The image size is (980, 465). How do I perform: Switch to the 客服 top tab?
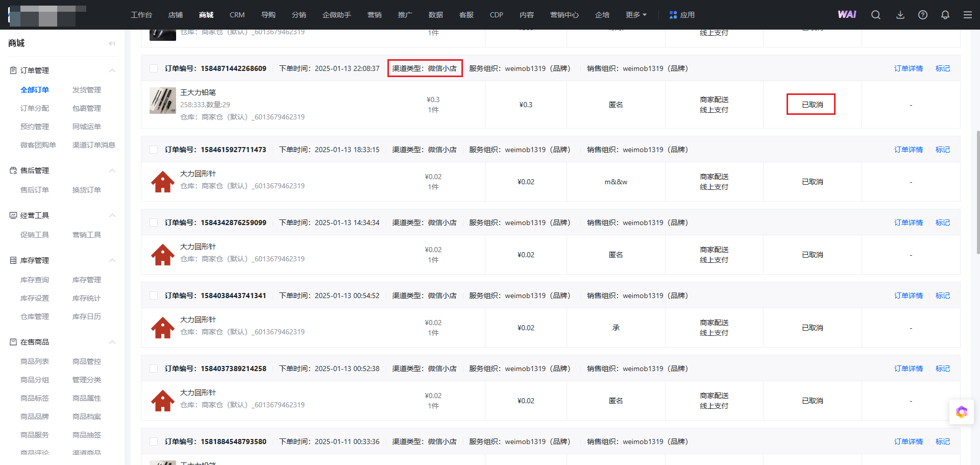(x=467, y=15)
